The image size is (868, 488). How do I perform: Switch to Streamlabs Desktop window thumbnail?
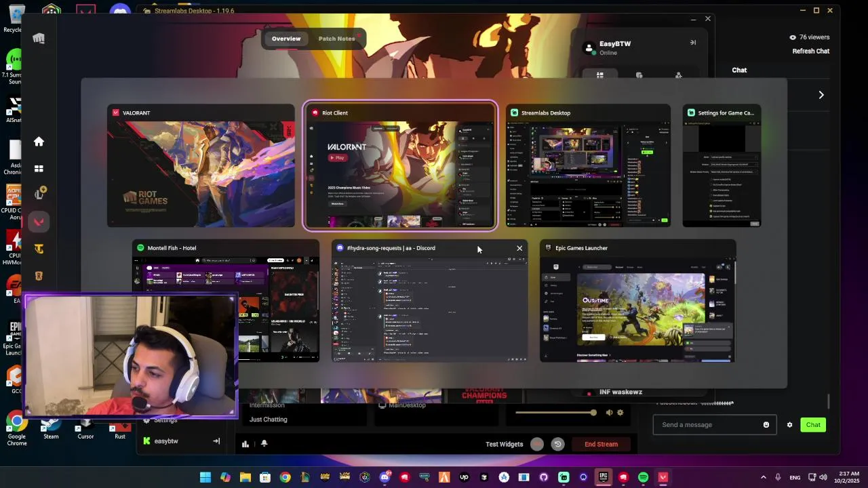588,166
